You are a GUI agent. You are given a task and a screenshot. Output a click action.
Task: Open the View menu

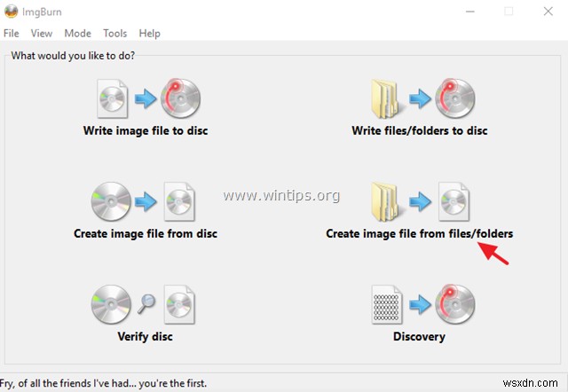(x=42, y=34)
